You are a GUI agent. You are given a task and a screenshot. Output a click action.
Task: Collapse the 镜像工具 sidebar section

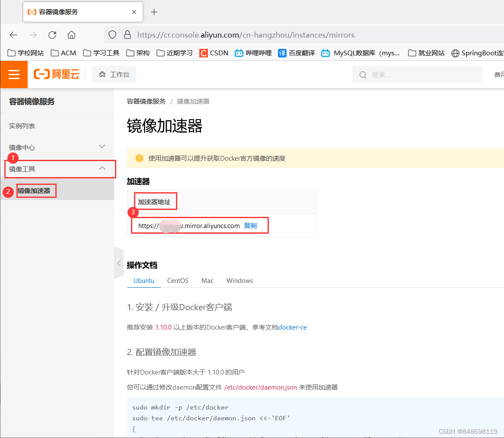click(x=102, y=168)
